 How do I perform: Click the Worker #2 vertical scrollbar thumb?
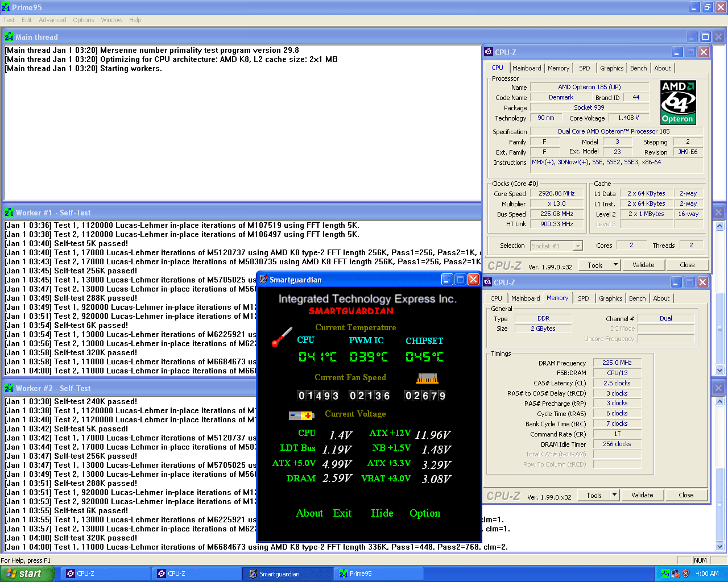tap(719, 504)
